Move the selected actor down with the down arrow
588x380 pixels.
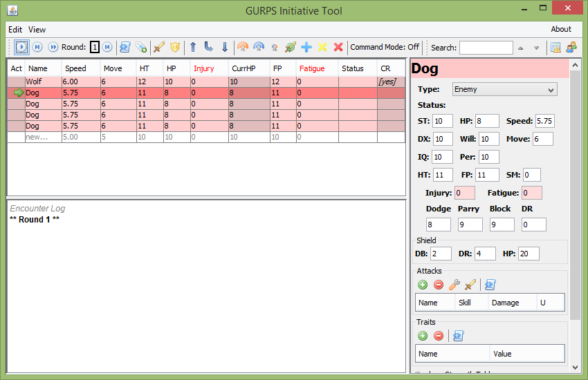225,47
